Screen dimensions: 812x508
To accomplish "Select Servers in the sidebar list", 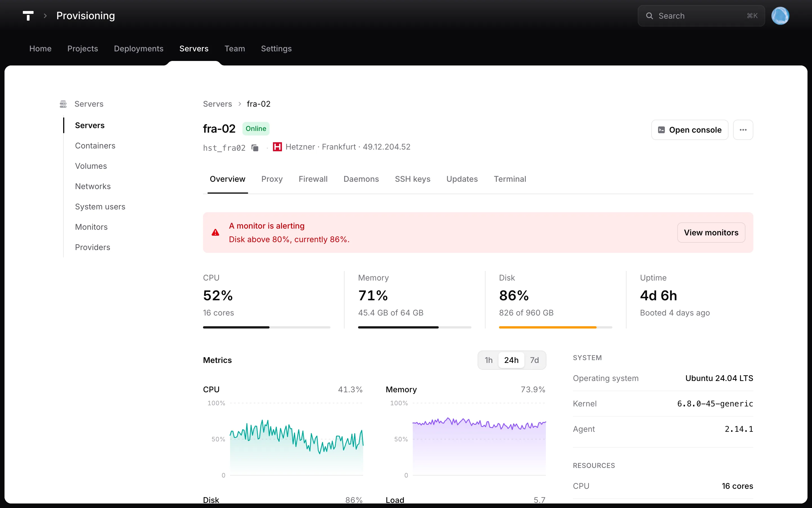I will pos(90,125).
